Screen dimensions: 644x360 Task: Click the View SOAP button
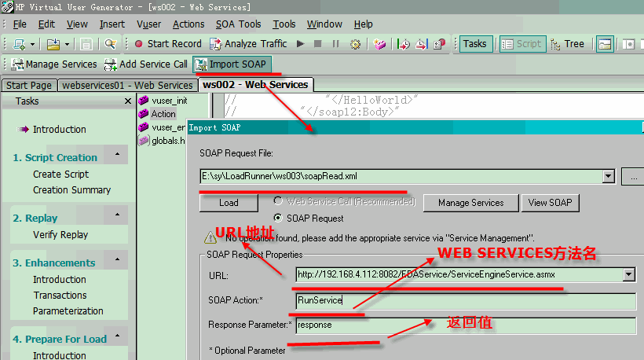coord(550,203)
